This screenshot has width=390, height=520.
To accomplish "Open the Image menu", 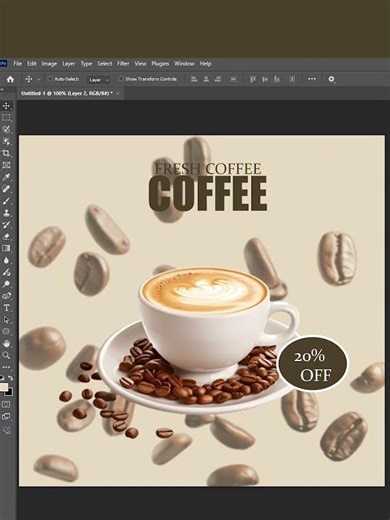I will point(49,64).
